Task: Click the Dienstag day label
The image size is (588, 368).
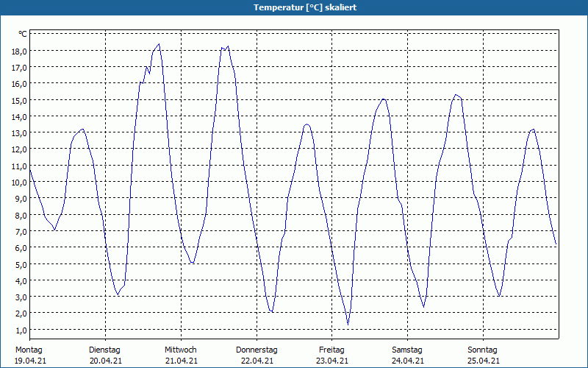Action: (104, 350)
